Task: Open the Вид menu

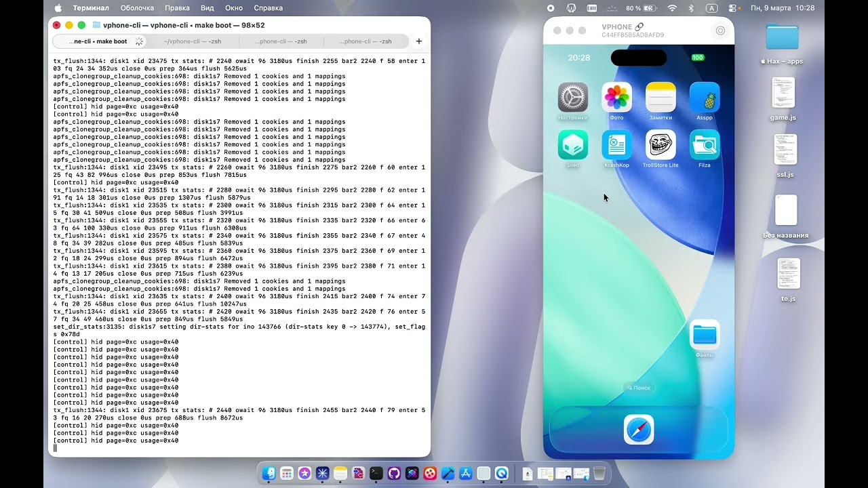Action: point(208,8)
